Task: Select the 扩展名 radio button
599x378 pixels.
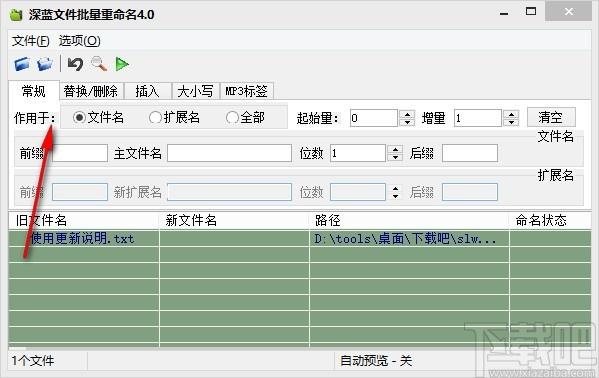Action: [x=174, y=117]
